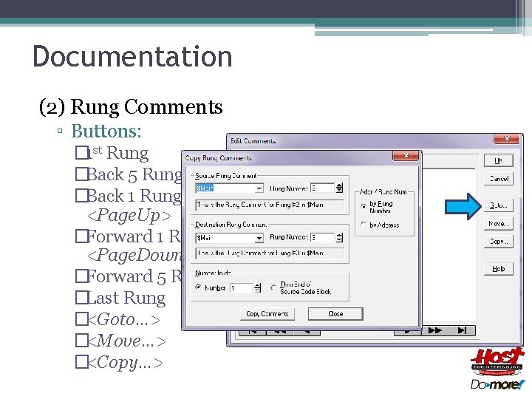
Task: Click Goto... button in Edit Comments
Action: [499, 205]
